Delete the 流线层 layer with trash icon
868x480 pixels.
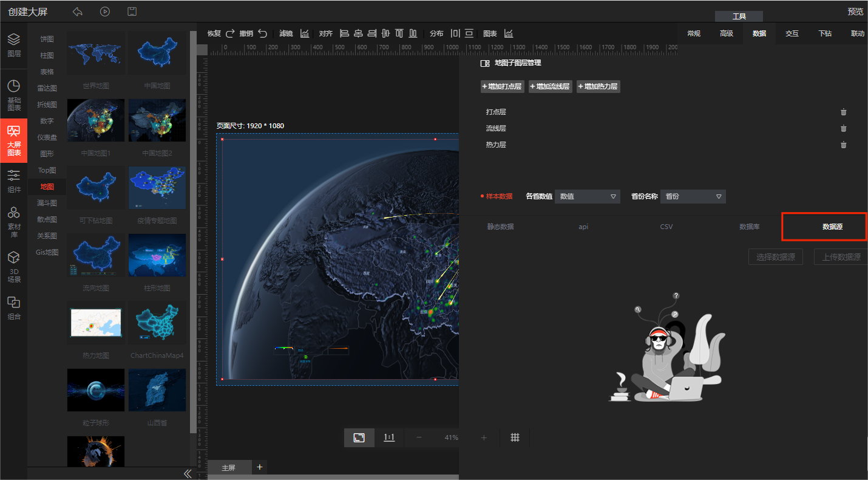click(843, 128)
